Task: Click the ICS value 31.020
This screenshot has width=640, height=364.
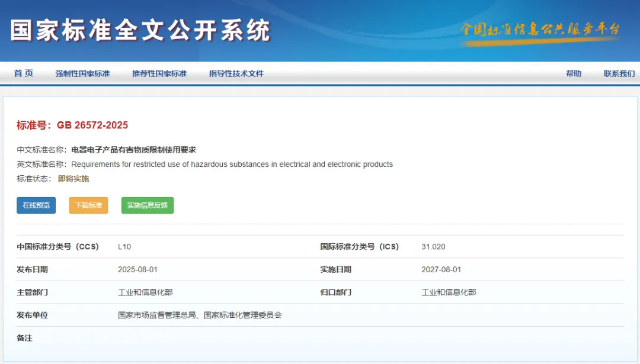Action: pyautogui.click(x=433, y=247)
